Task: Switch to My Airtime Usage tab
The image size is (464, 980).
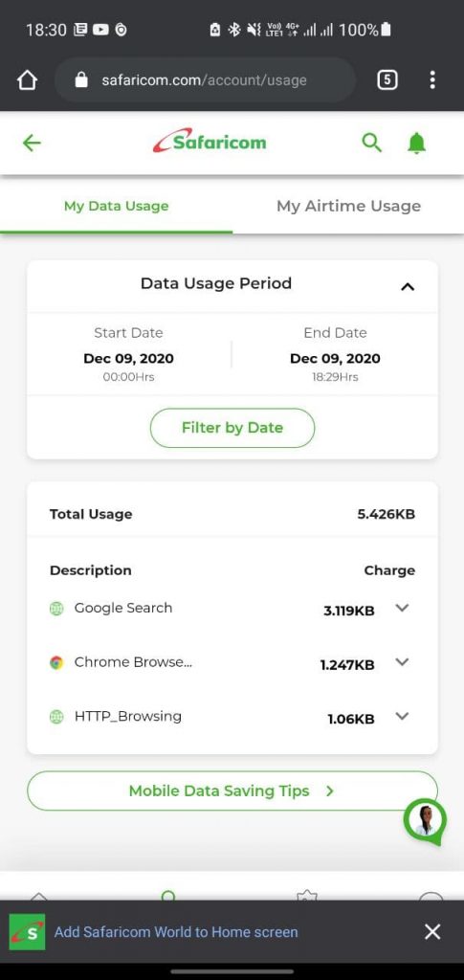Action: (x=348, y=207)
